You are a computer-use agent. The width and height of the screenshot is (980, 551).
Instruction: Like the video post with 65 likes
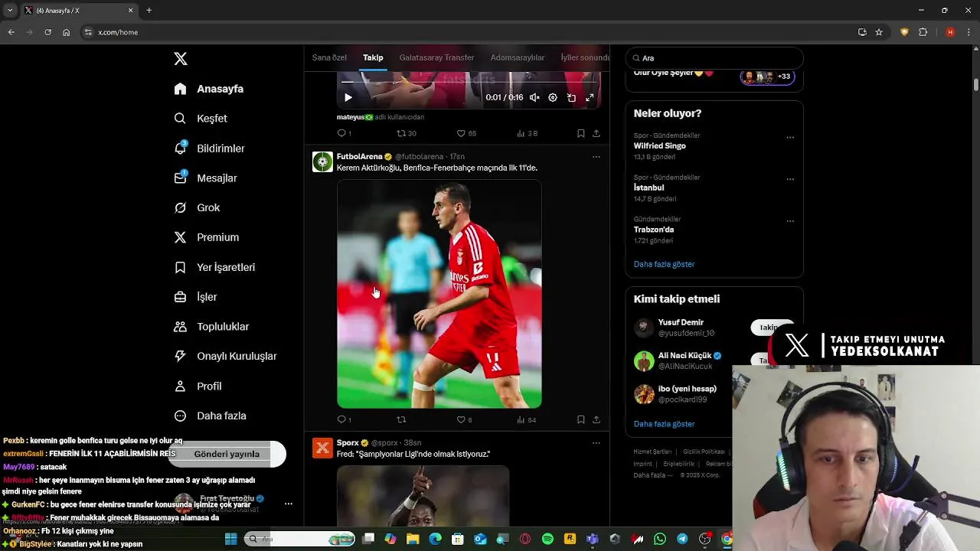[x=466, y=133]
